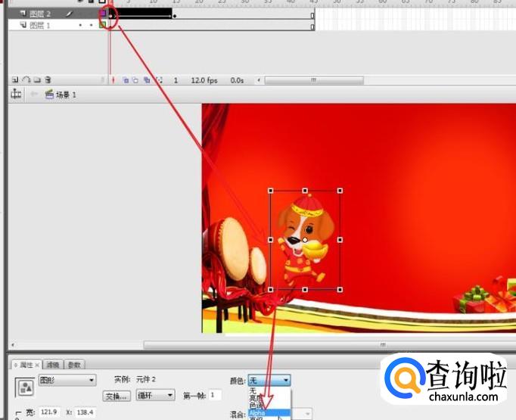Toggle lock dot of 图层 1

pyautogui.click(x=91, y=25)
